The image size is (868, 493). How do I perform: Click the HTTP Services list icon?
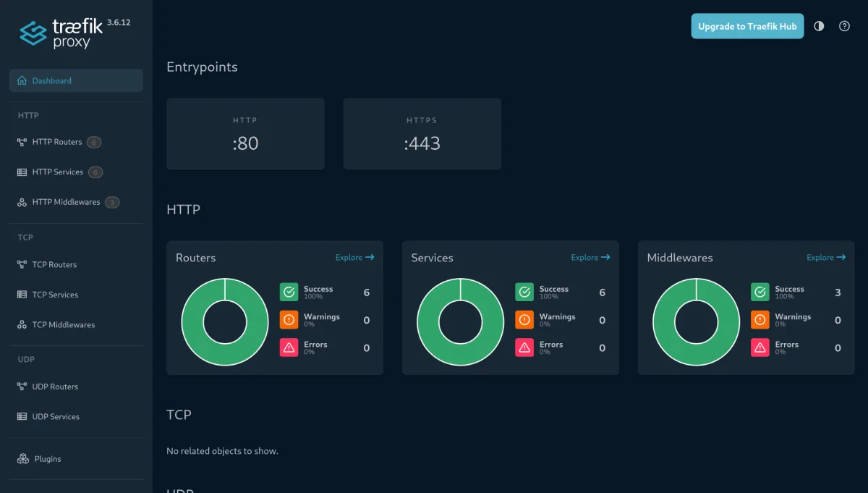click(x=22, y=172)
